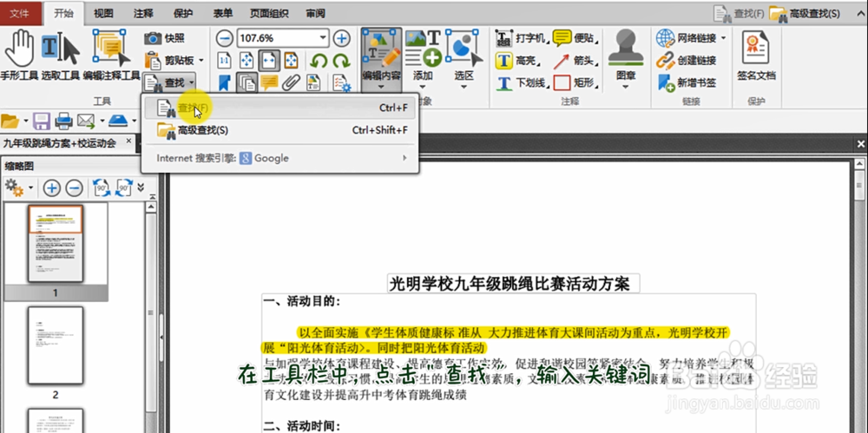Viewport: 868px width, 433px height.
Task: Open Internet search engine Google submenu
Action: click(x=280, y=158)
